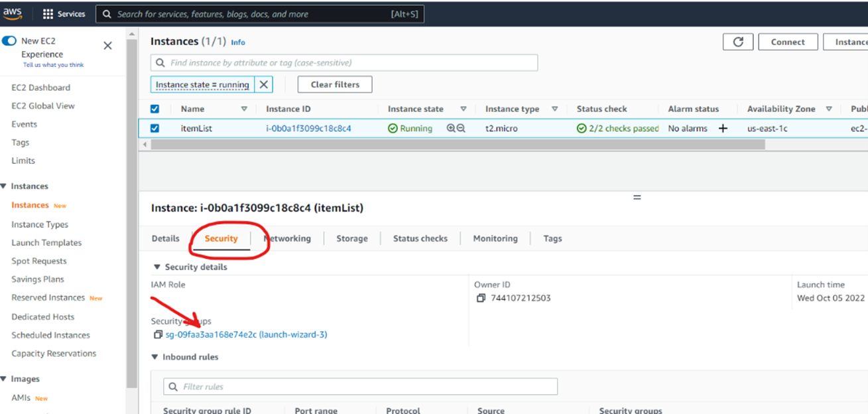Viewport: 868px width, 414px height.
Task: Click the Find instance by attribute field
Action: coord(344,63)
